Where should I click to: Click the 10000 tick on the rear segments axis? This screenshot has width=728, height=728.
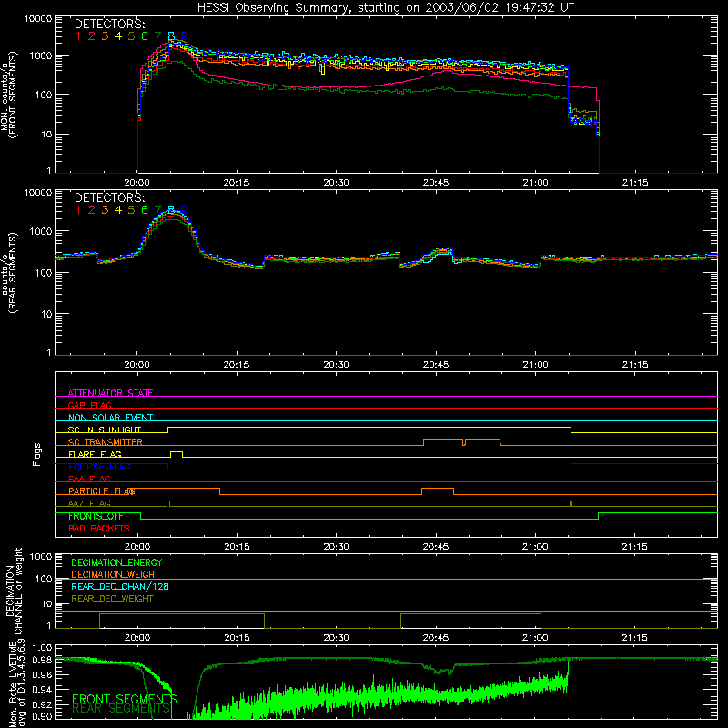[x=38, y=192]
